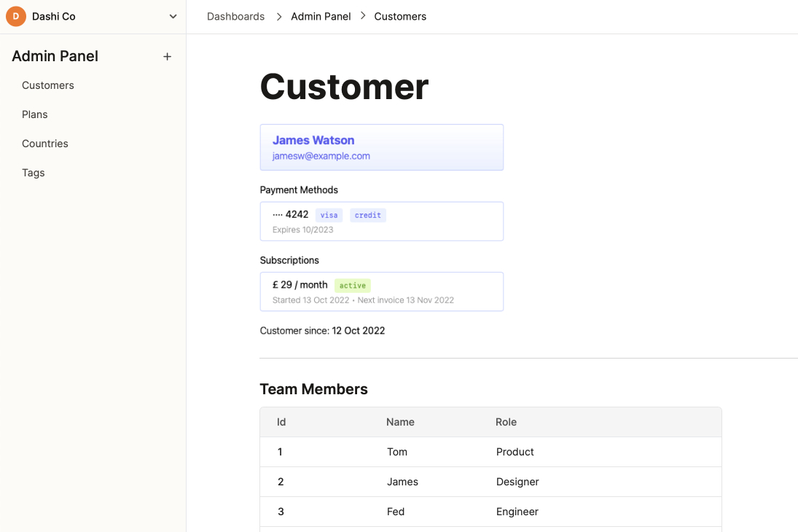
Task: Click the James Watson name link
Action: click(313, 140)
